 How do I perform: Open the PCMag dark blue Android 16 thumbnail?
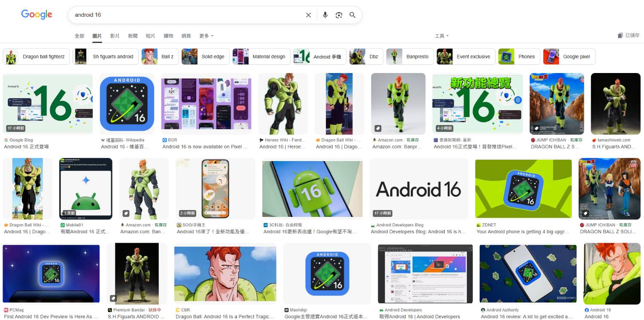coord(51,274)
